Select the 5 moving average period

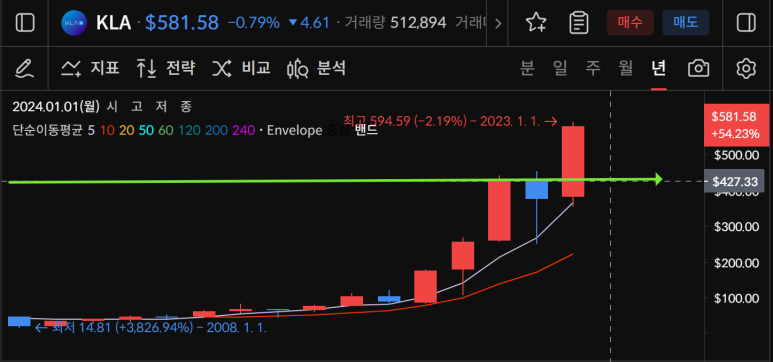[91, 130]
